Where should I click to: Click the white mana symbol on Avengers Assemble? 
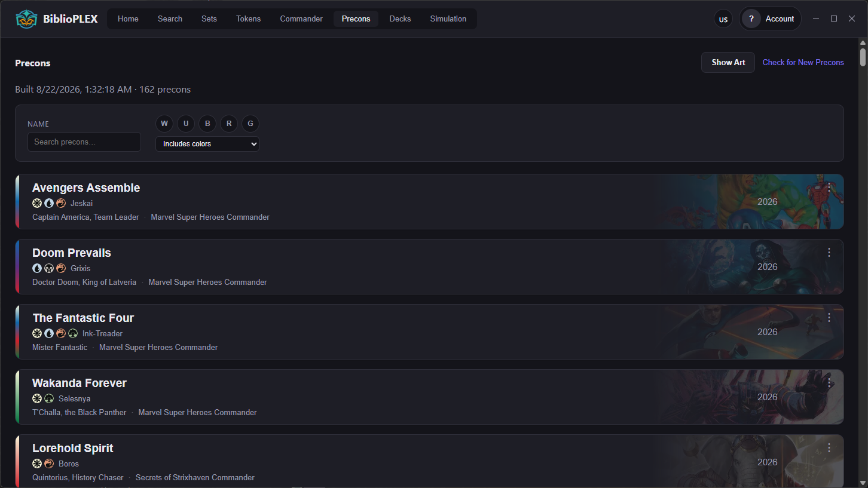[x=37, y=203]
